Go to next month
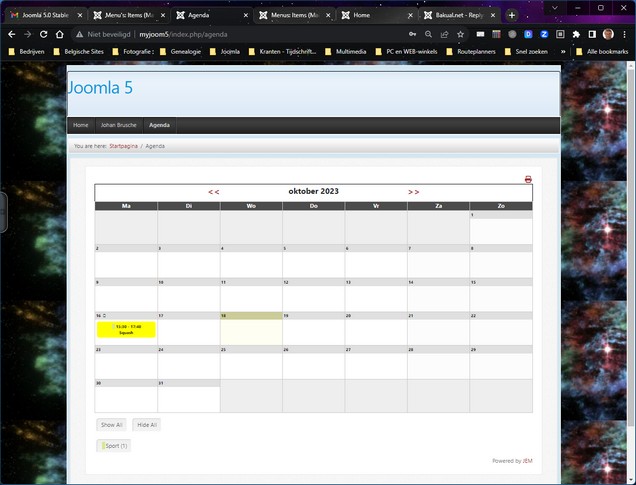 point(413,192)
